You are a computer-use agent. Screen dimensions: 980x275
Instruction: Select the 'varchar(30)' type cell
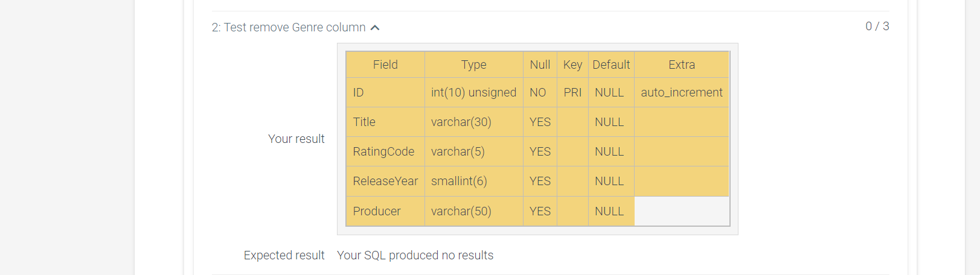point(474,122)
